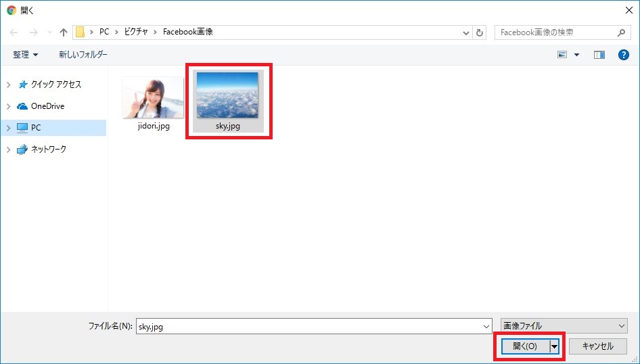Change the view with the view icon
Screen dimensions: 640x364
[x=562, y=55]
